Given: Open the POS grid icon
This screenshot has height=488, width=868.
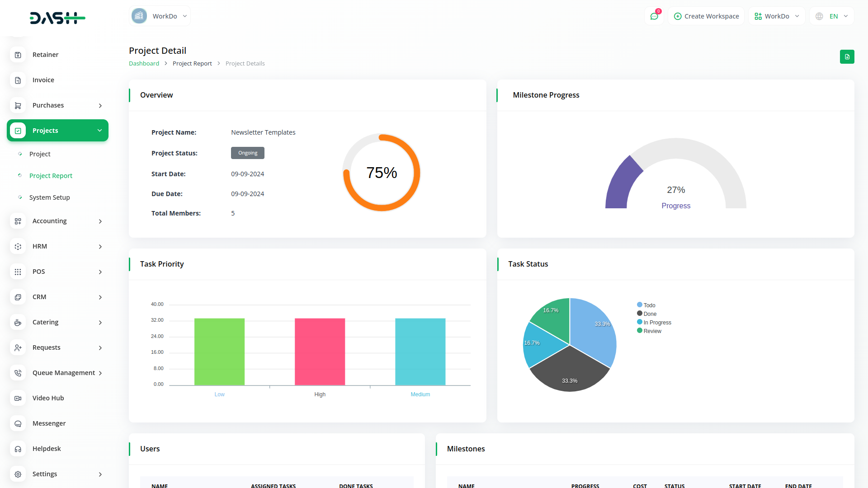Looking at the screenshot, I should (x=18, y=272).
